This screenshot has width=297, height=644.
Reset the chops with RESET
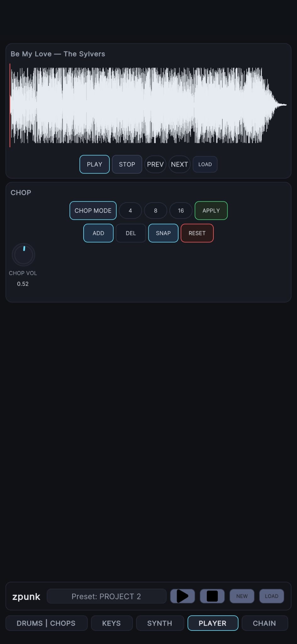[x=197, y=233]
